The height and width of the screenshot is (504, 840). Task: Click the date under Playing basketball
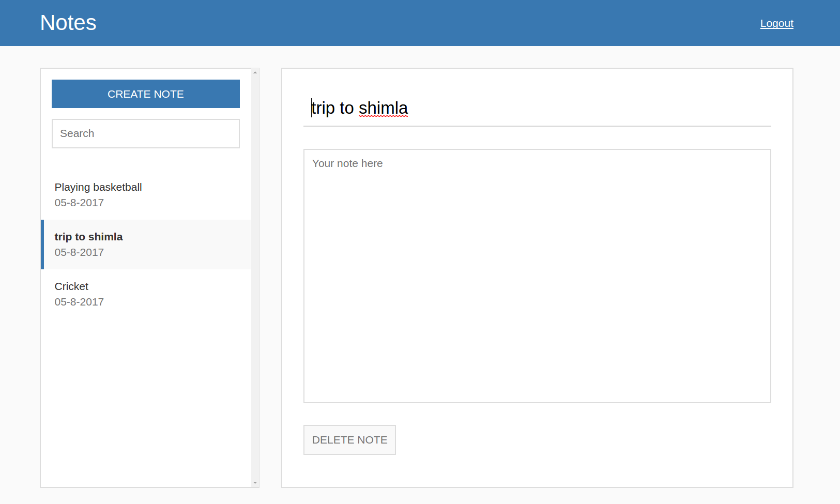(x=79, y=203)
